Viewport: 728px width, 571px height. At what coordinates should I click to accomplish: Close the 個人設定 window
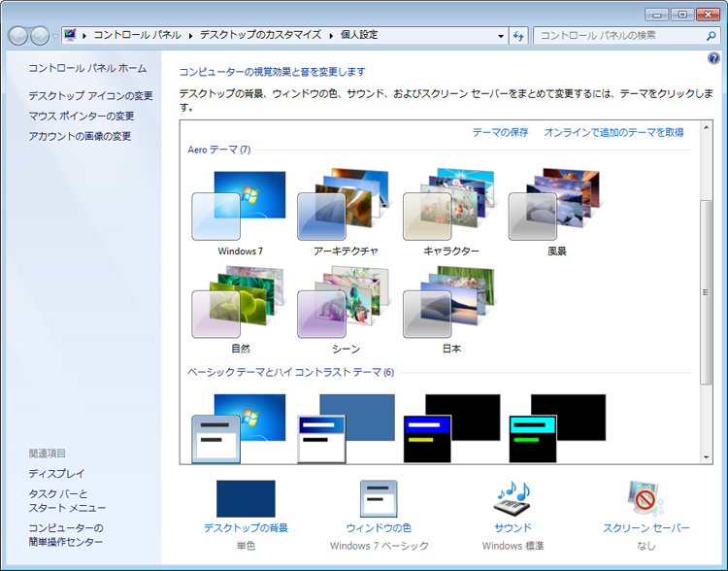tap(708, 15)
